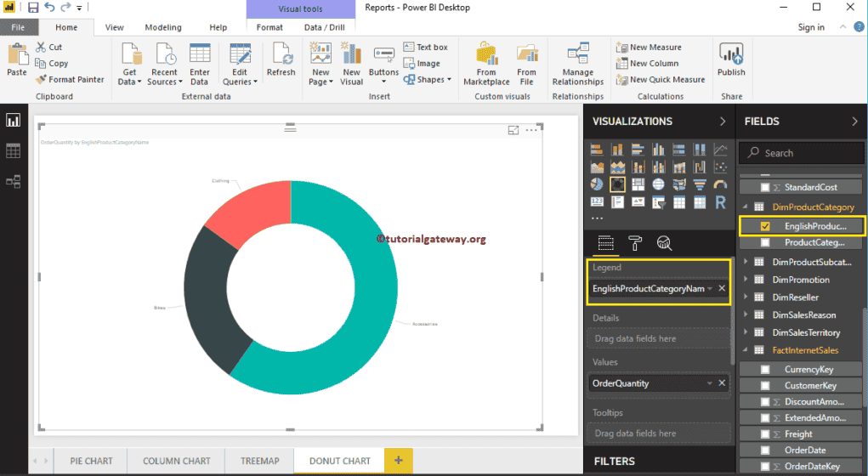Viewport: 868px width, 476px height.
Task: Open More options ellipsis on the visual
Action: (530, 130)
